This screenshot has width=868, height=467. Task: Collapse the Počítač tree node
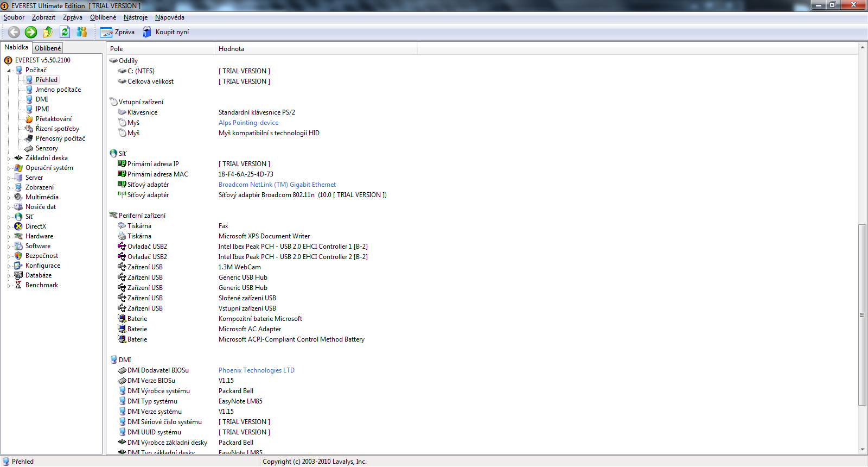click(x=9, y=71)
